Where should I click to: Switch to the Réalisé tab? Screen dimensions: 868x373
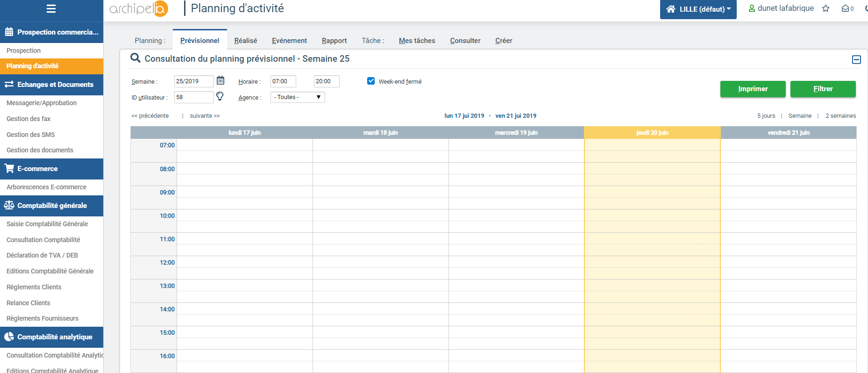click(245, 41)
